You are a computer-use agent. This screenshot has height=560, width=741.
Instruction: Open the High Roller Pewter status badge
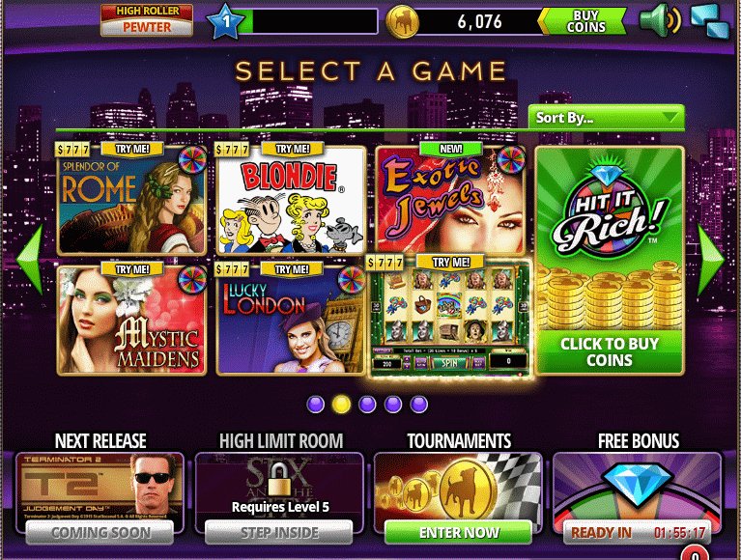147,20
